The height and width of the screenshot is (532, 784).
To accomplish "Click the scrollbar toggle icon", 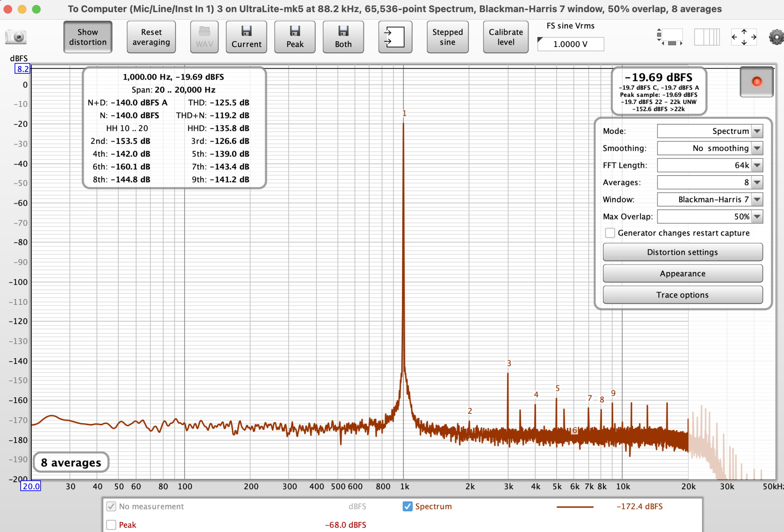I will (x=670, y=37).
